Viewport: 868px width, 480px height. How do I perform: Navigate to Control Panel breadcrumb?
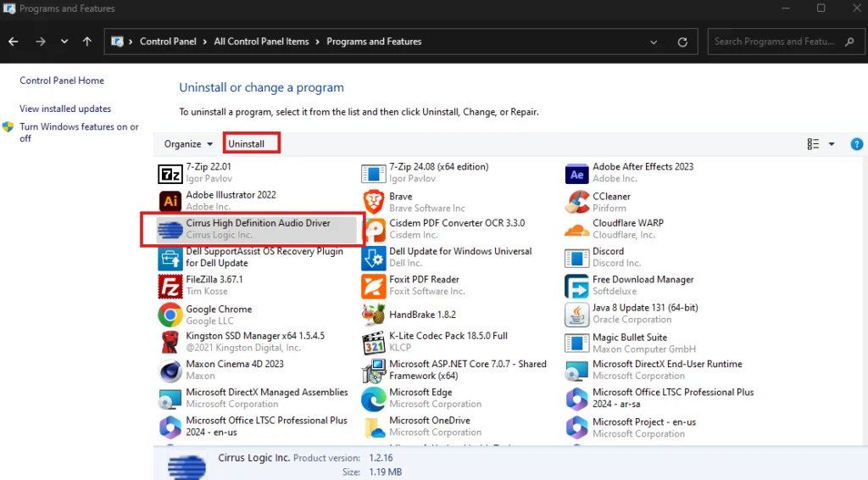pos(168,42)
